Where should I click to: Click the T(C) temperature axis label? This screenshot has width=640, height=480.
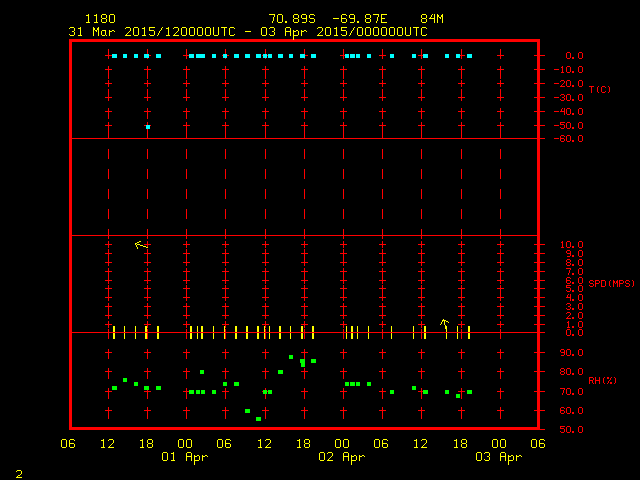(x=599, y=90)
